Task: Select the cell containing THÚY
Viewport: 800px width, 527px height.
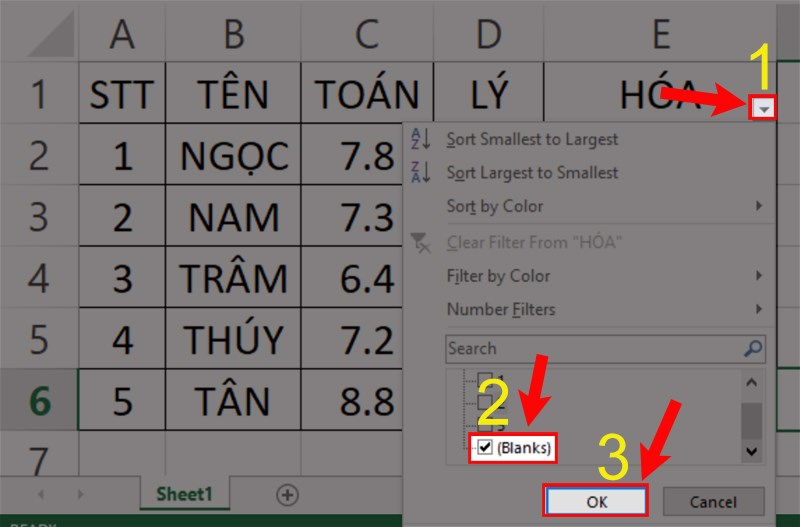Action: [234, 338]
